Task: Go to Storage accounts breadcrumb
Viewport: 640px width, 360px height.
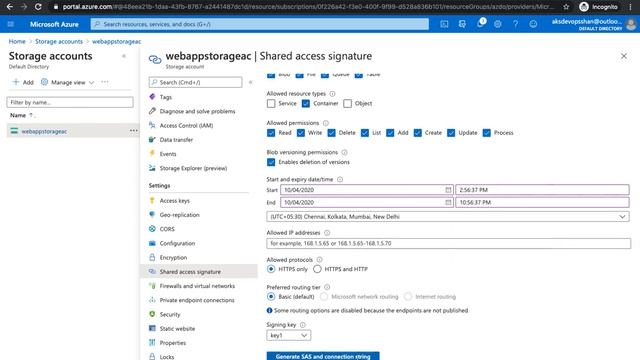Action: pos(59,41)
